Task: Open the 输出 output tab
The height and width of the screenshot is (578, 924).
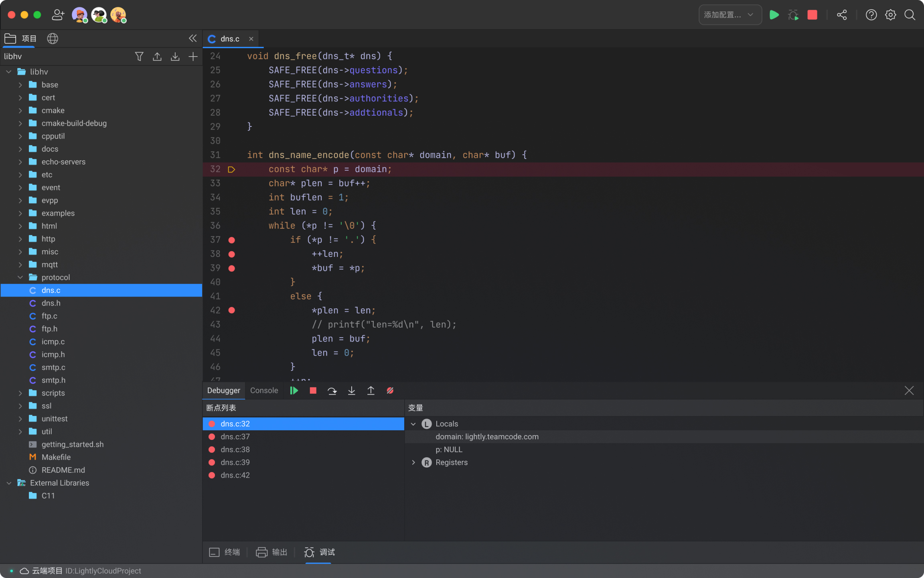Action: [272, 552]
